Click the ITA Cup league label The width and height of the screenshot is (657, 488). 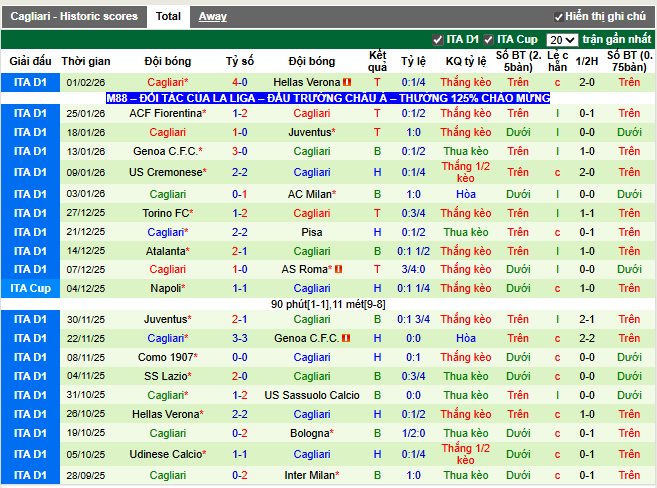pyautogui.click(x=30, y=288)
